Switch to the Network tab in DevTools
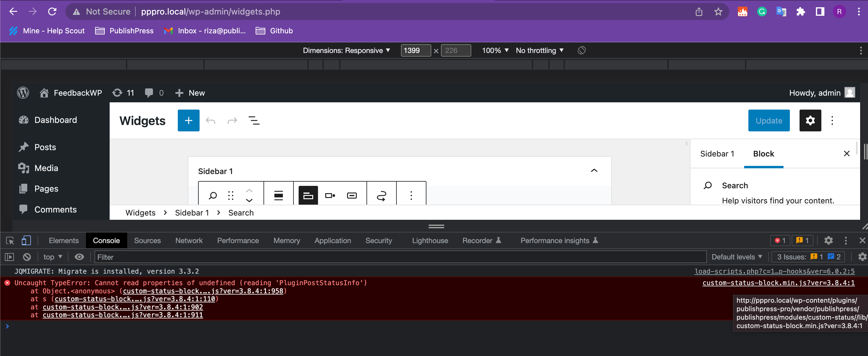Image resolution: width=868 pixels, height=356 pixels. tap(189, 240)
